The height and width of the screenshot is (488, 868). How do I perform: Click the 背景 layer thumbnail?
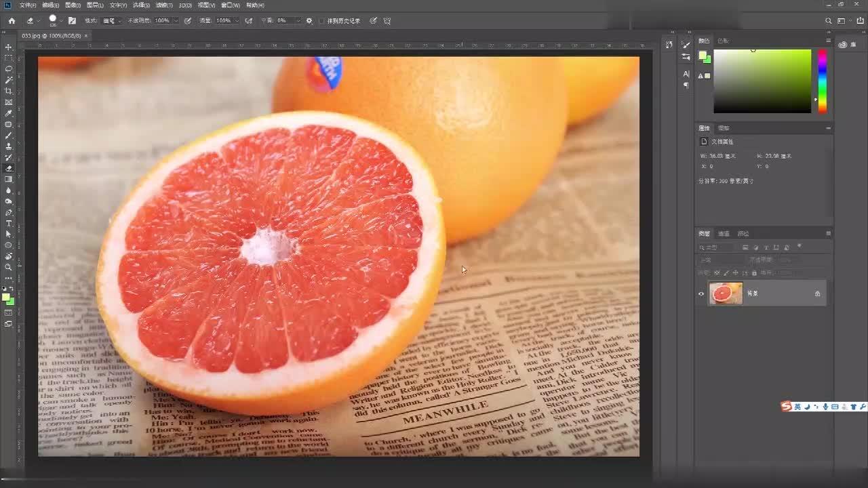click(726, 292)
